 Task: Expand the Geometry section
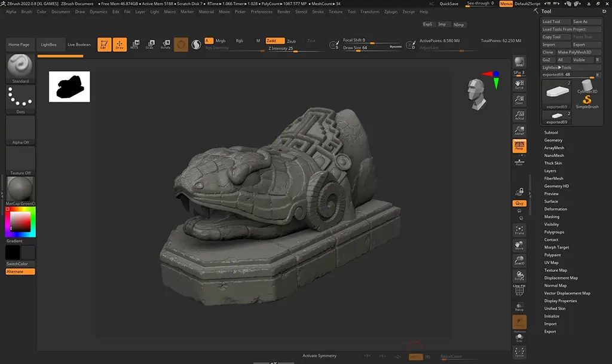[553, 140]
